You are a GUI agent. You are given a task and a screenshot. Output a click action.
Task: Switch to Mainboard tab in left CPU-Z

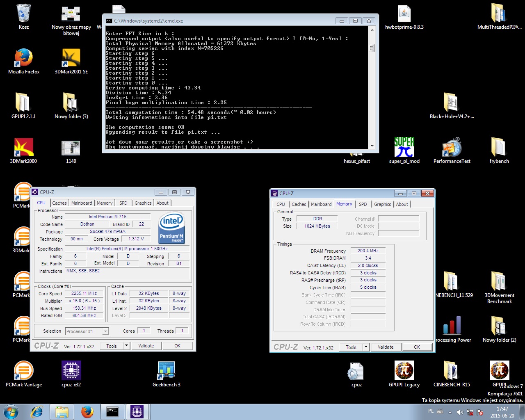[82, 203]
